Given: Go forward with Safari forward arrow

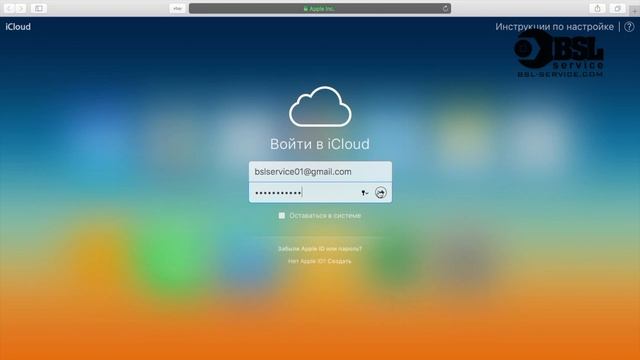Looking at the screenshot, I should [x=21, y=8].
